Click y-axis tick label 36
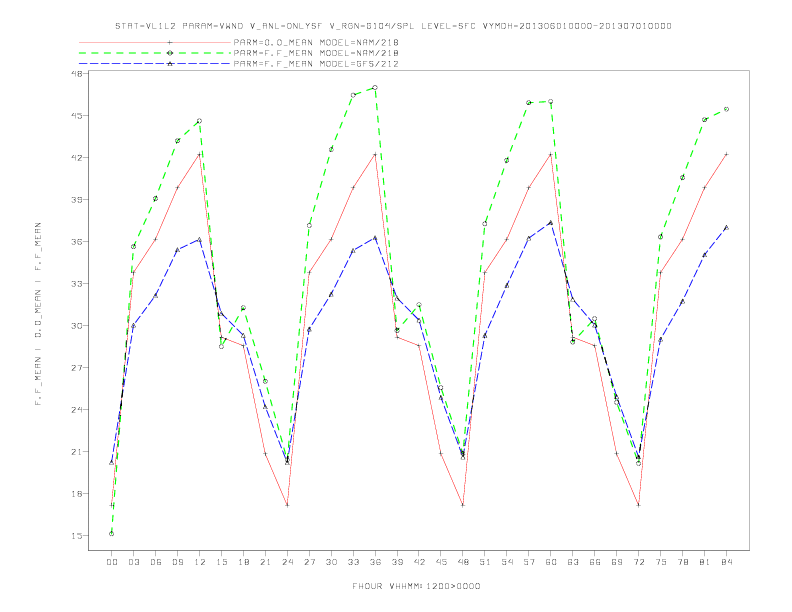 [77, 241]
